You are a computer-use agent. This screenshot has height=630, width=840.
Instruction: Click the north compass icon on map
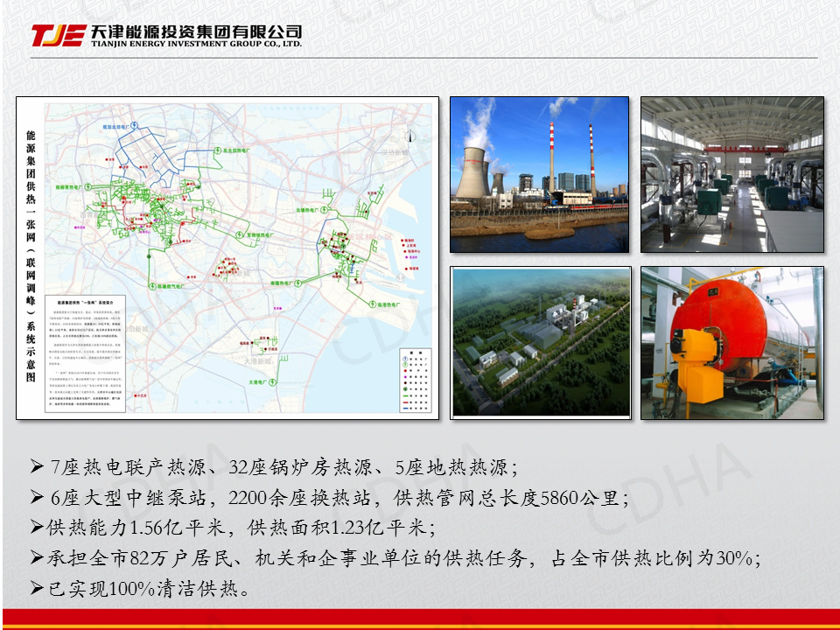coord(410,135)
